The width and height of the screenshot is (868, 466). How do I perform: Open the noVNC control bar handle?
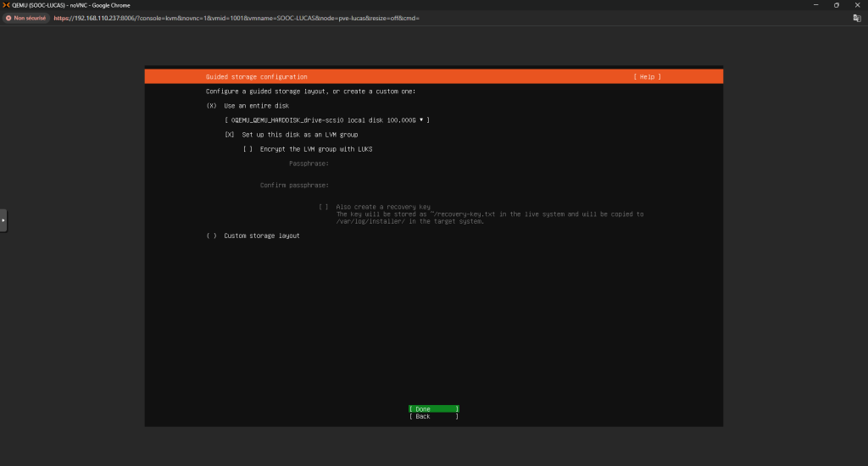[3, 219]
